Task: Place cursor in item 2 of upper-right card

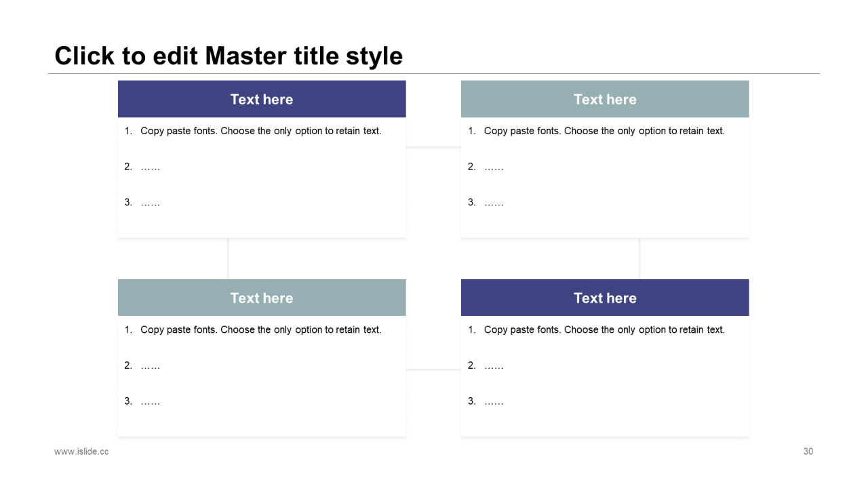Action: [x=494, y=167]
